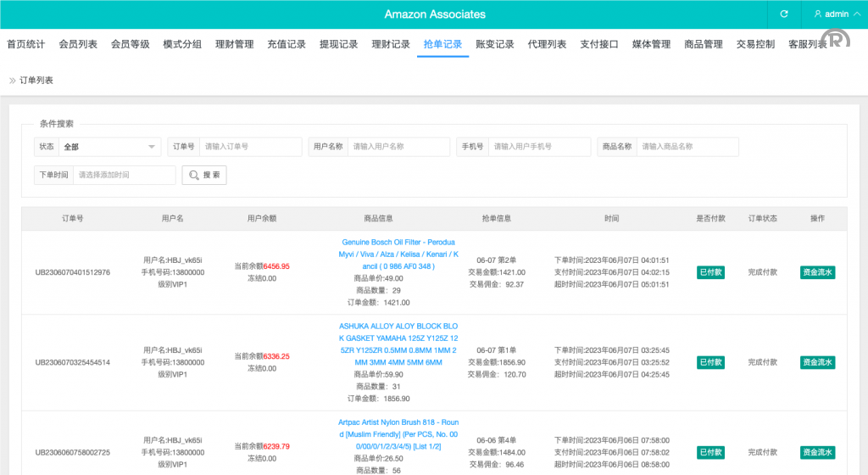The width and height of the screenshot is (868, 475).
Task: Open the admin user menu
Action: 832,14
